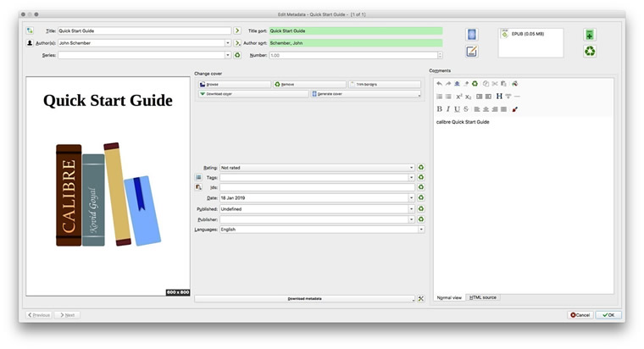
Task: Clear the Tags field with its recycle icon
Action: coord(420,177)
